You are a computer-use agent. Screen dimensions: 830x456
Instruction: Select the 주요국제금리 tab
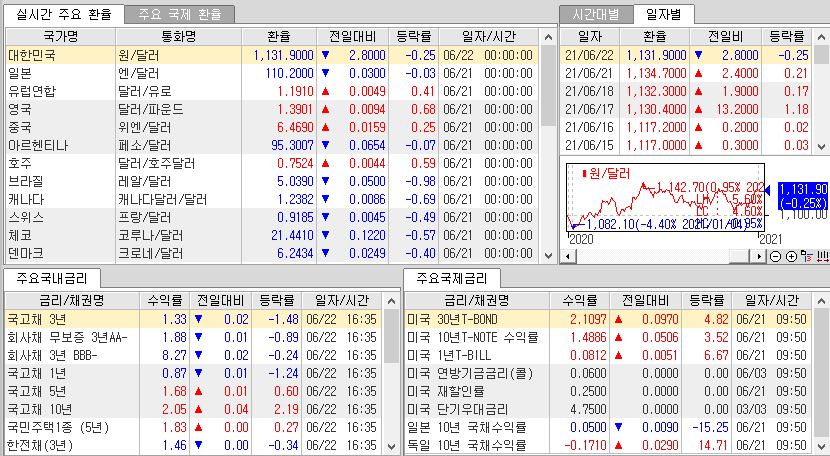click(x=452, y=278)
